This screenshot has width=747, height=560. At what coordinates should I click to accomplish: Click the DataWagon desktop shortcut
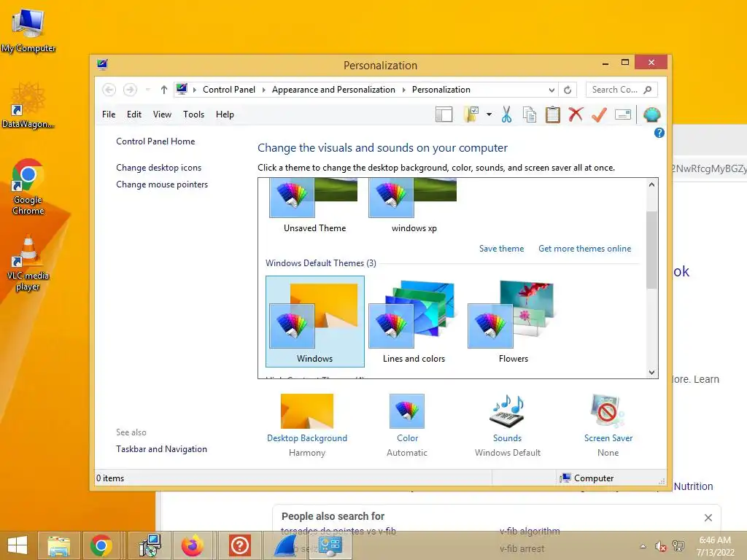click(28, 105)
